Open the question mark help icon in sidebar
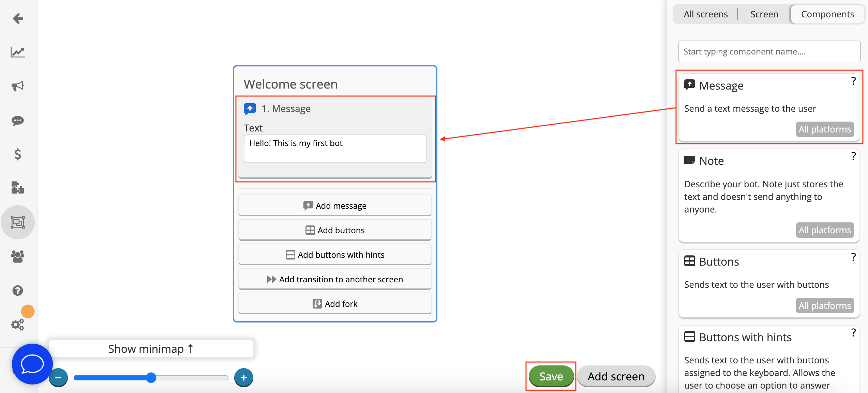The width and height of the screenshot is (868, 393). (18, 290)
